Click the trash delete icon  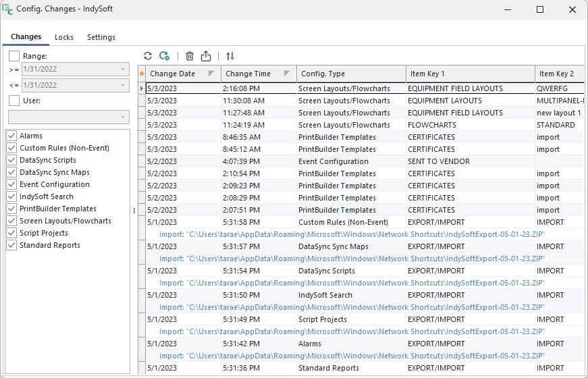(x=190, y=56)
